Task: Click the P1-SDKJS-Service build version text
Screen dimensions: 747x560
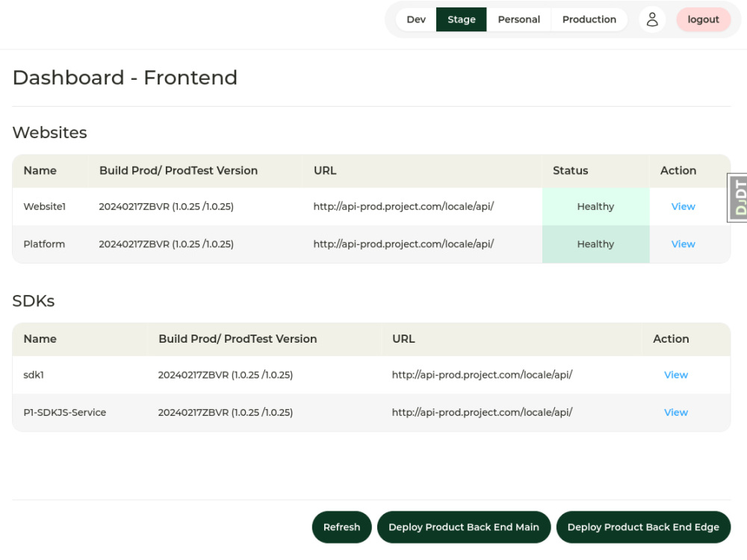Action: click(226, 412)
